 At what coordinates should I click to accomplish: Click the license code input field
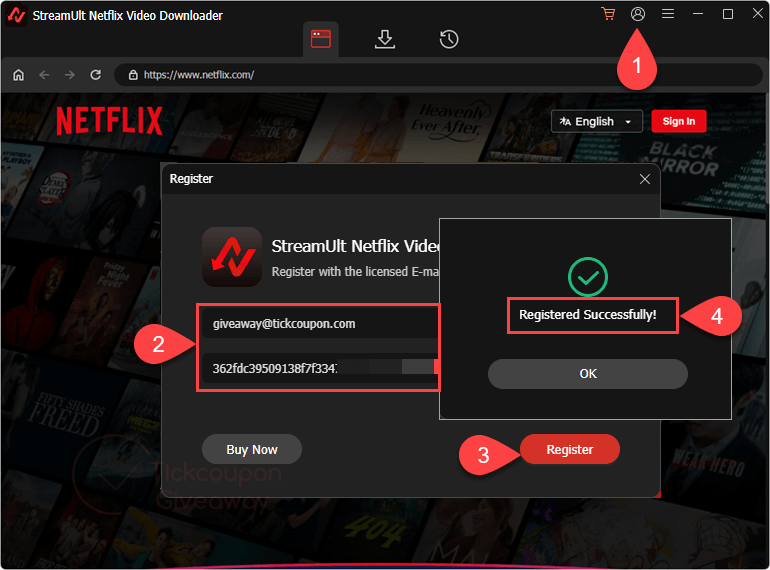pyautogui.click(x=320, y=368)
